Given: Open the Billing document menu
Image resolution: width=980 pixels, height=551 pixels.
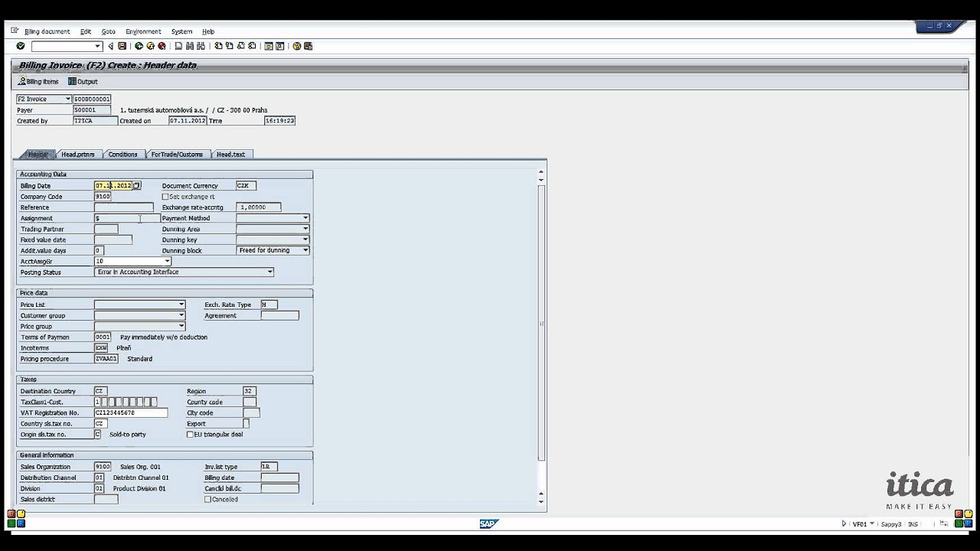Looking at the screenshot, I should click(47, 31).
